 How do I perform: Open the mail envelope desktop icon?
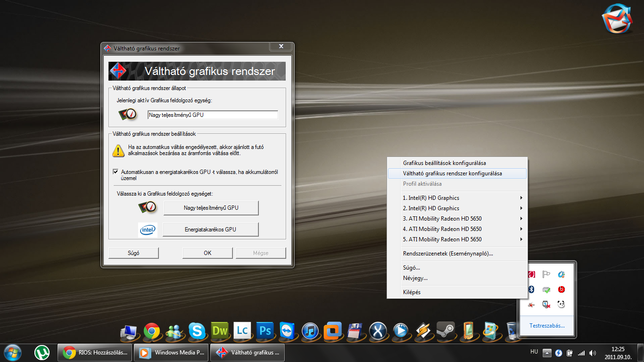pos(617,19)
